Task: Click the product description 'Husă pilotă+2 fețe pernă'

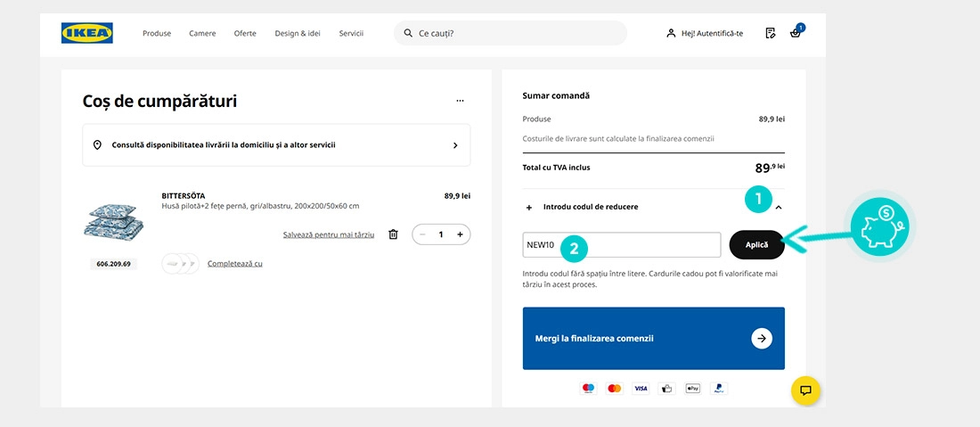Action: [261, 206]
